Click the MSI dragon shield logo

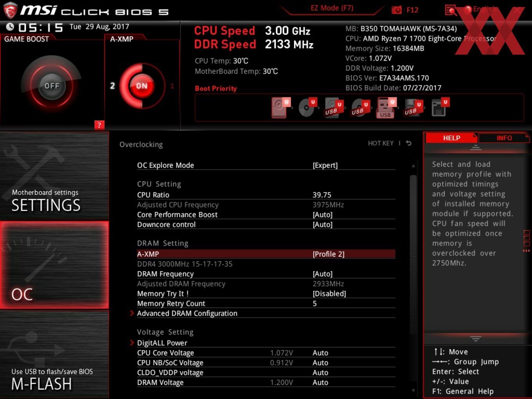[x=10, y=10]
